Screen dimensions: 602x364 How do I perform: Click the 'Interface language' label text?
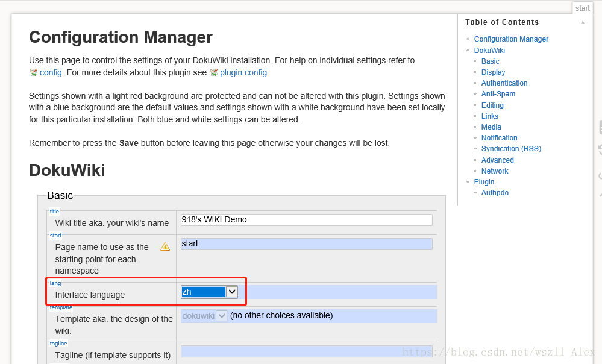90,295
